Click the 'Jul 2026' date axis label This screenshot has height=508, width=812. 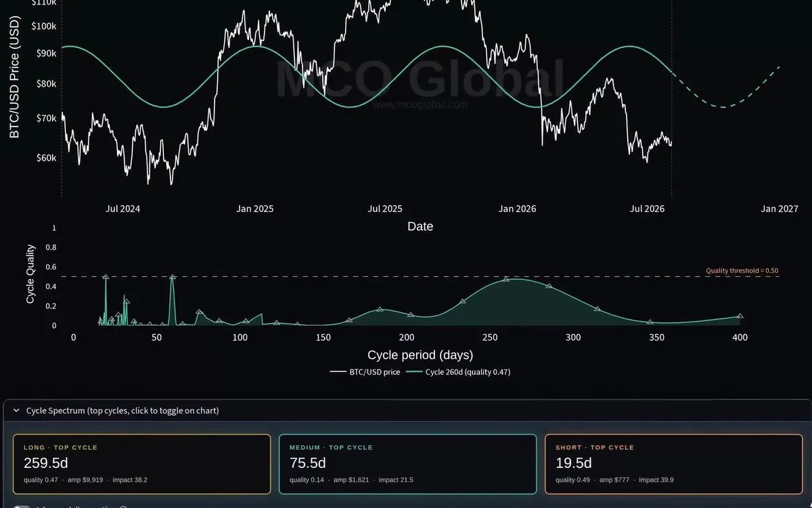(x=647, y=209)
